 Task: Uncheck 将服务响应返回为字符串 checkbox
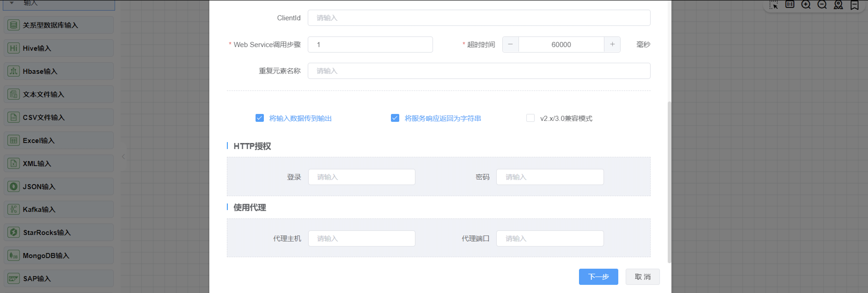coord(395,118)
